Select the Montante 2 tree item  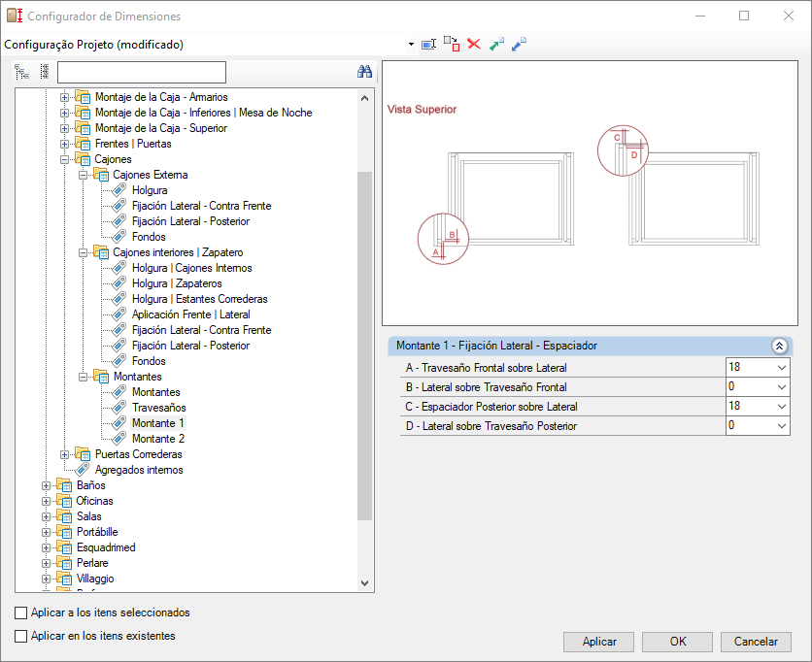[x=158, y=439]
